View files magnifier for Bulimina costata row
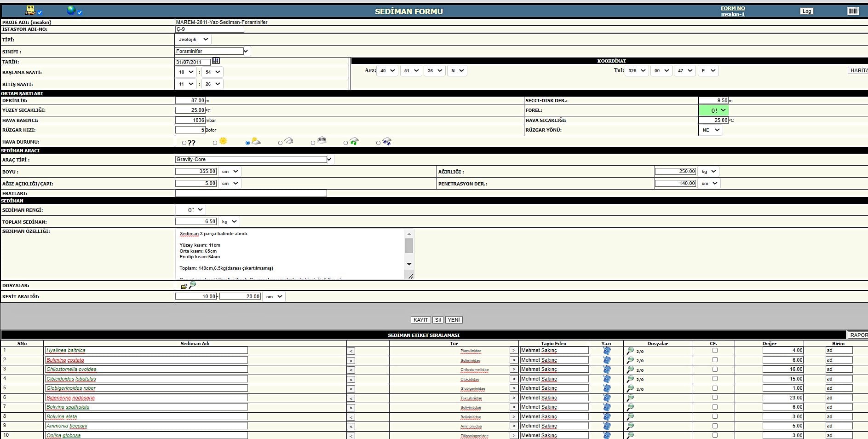 click(x=630, y=360)
